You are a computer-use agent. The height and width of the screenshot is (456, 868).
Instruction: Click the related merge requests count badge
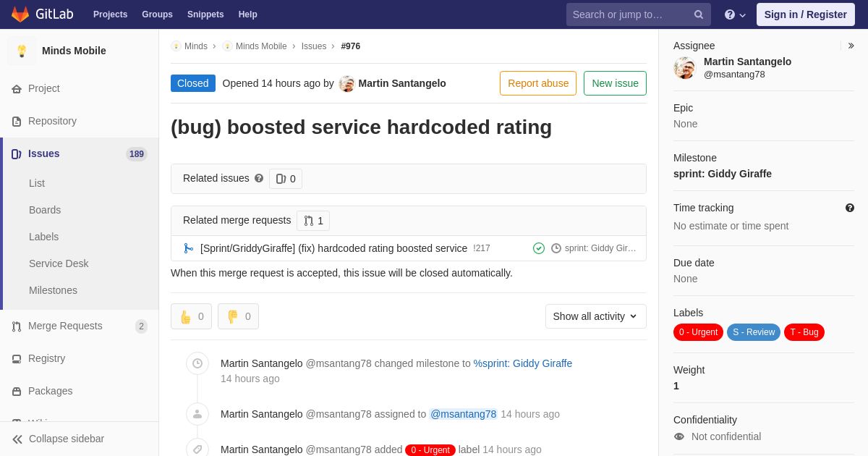click(x=313, y=221)
